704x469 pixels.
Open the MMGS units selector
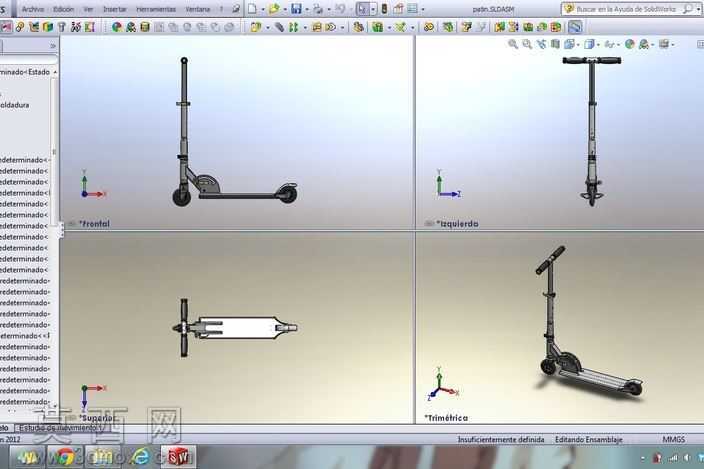pos(673,439)
